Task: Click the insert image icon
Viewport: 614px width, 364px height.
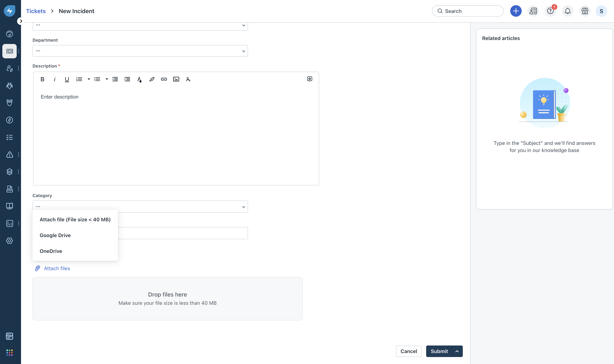Action: tap(176, 79)
